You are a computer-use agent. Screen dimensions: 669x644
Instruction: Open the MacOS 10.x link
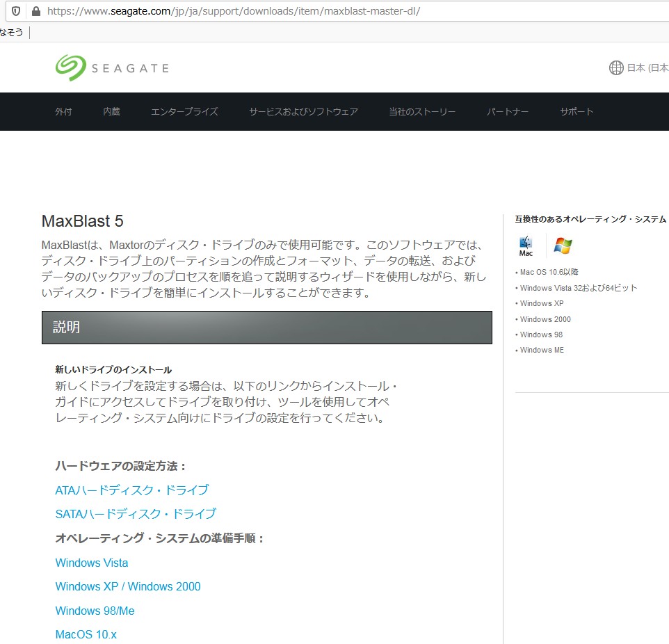point(86,634)
